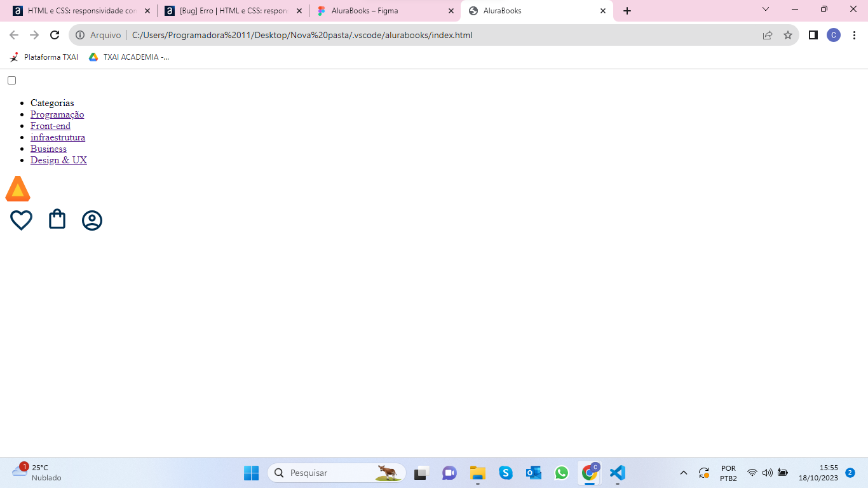Expand the tab search dropdown arrow

pos(766,9)
